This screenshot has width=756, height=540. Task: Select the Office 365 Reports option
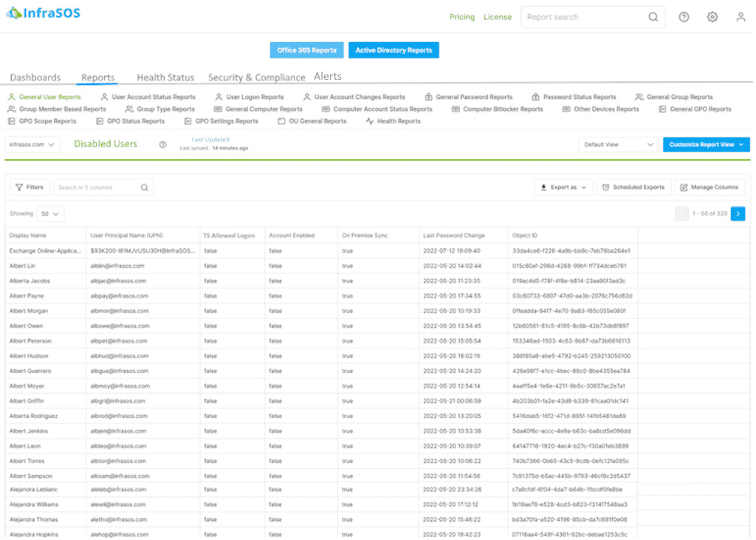(306, 50)
